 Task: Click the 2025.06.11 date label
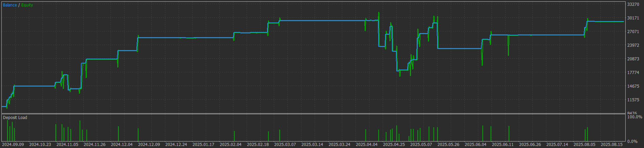pos(503,145)
